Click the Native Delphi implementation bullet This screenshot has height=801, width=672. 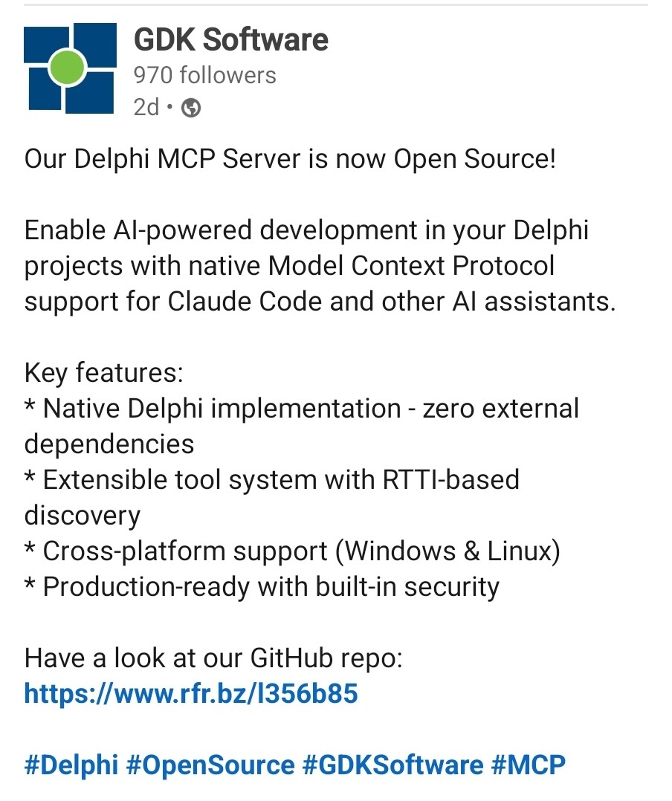point(302,426)
